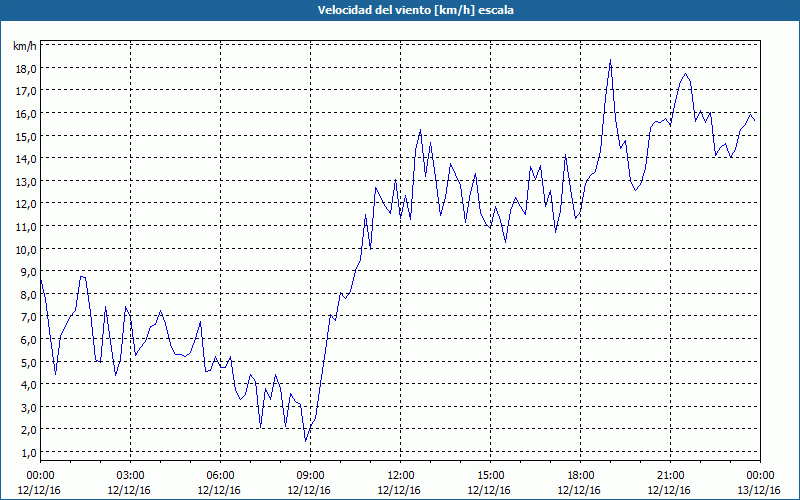The width and height of the screenshot is (800, 500).
Task: Pick the '09:00' time label
Action: pyautogui.click(x=310, y=475)
